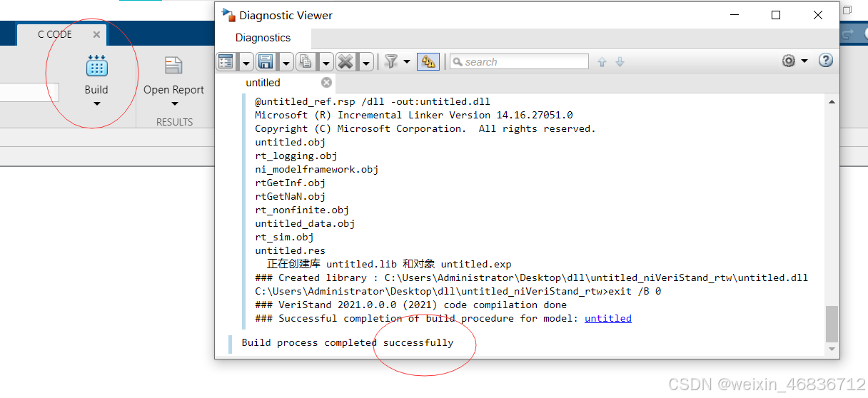This screenshot has height=398, width=868.
Task: Click the vertical scrollbar thumb in the log
Action: point(832,325)
